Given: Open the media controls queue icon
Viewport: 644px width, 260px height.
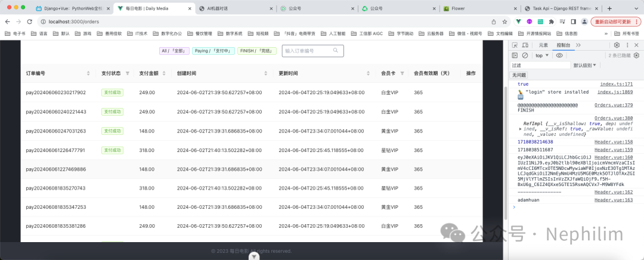Looking at the screenshot, I should coord(562,21).
